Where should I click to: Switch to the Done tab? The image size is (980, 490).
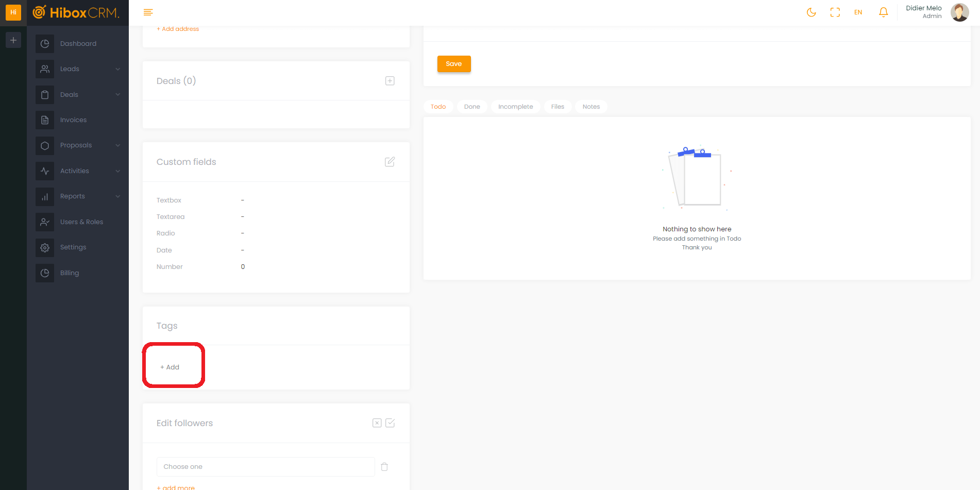click(471, 107)
